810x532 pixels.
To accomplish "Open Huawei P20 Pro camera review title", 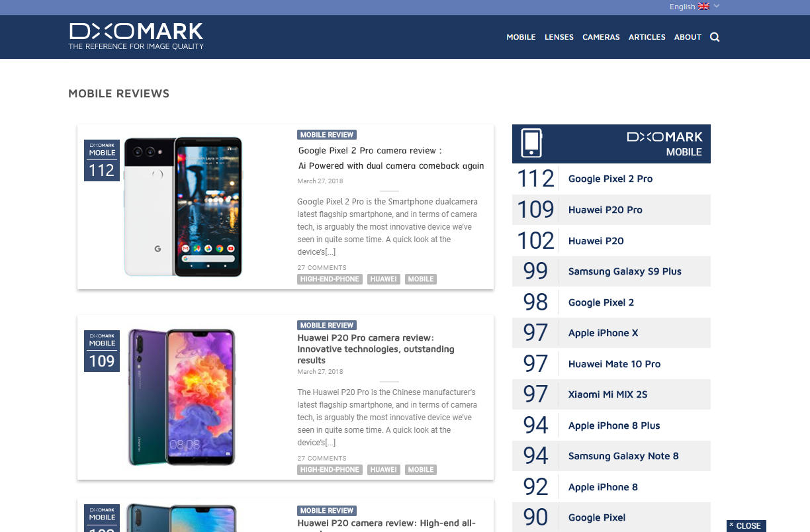I will click(376, 349).
